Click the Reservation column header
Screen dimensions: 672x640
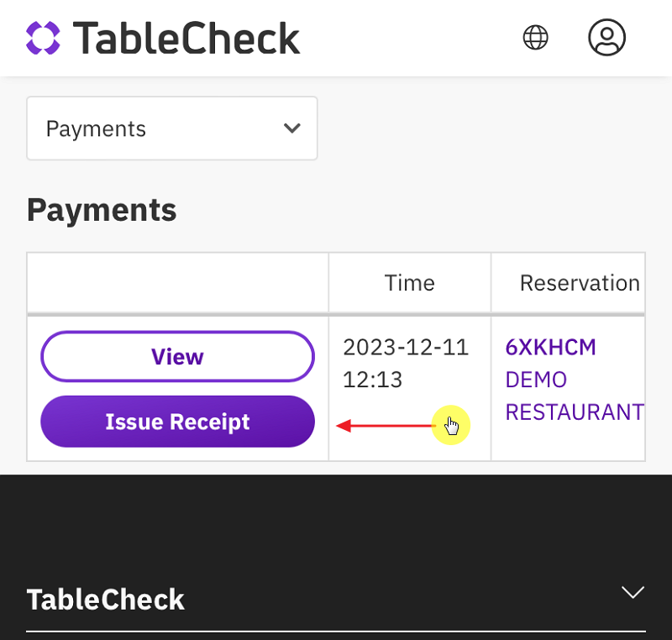(579, 283)
